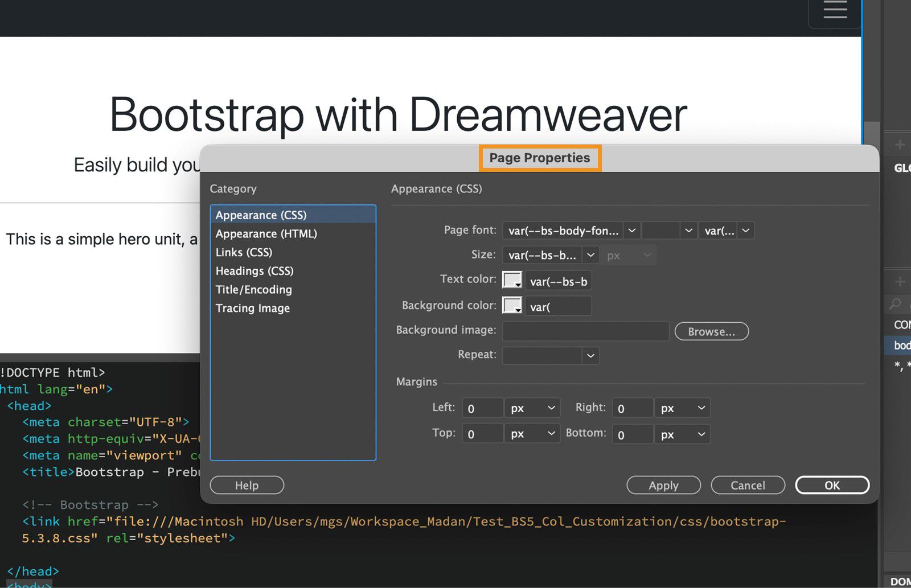
Task: Click the Browse... button for background image
Action: coord(711,331)
